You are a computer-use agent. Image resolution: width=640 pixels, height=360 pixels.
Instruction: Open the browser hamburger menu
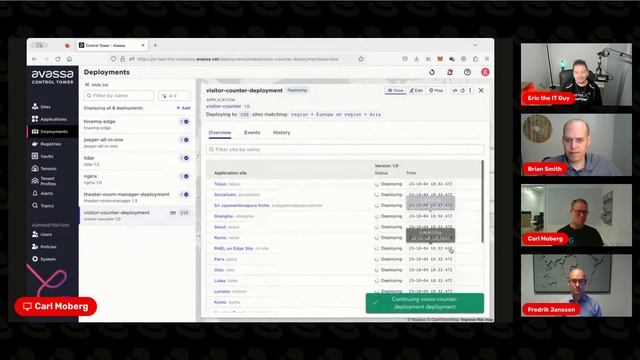(487, 59)
